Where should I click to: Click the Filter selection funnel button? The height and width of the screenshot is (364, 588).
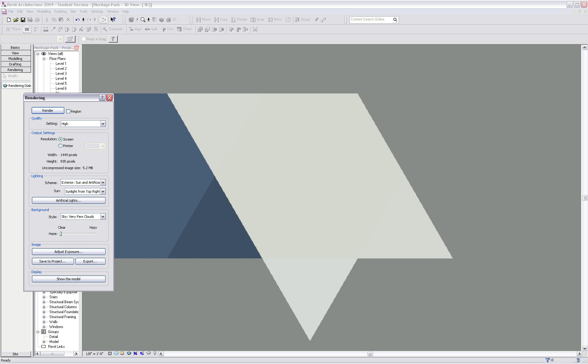click(x=113, y=39)
